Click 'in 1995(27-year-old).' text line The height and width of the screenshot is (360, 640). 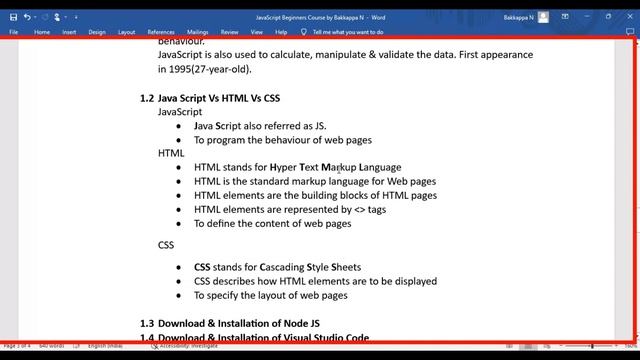[204, 69]
